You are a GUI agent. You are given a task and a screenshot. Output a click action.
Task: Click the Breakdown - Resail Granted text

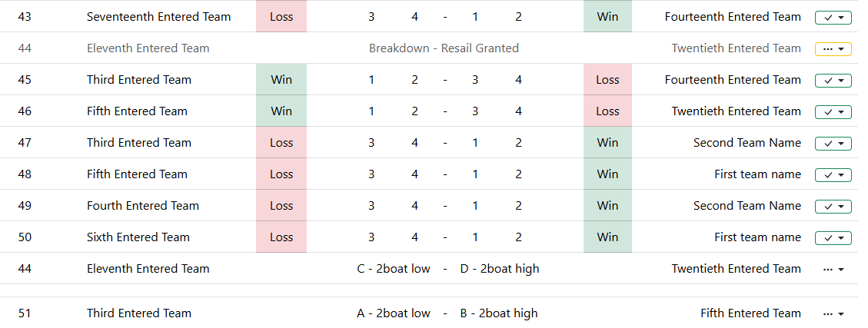[444, 48]
